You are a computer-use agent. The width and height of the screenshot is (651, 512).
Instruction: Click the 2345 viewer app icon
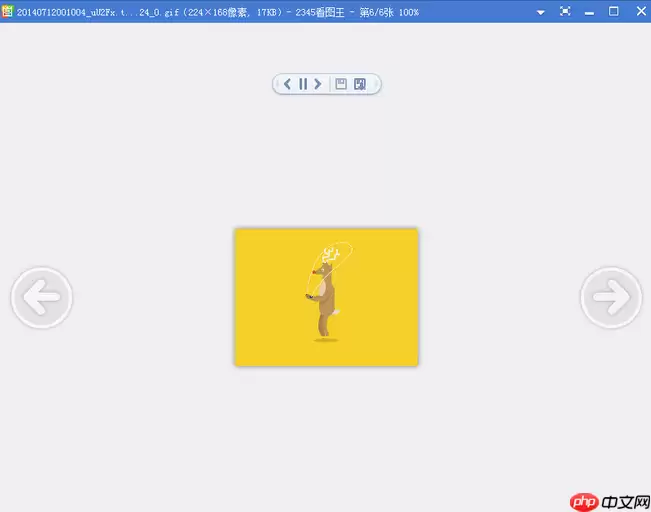pos(7,12)
